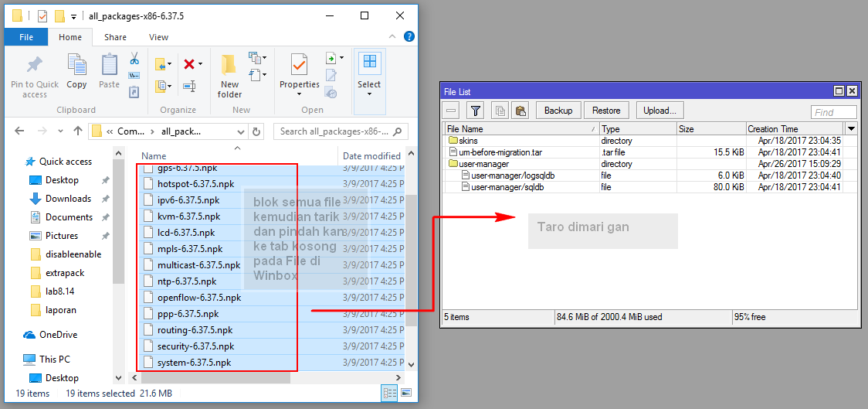This screenshot has height=409, width=868.
Task: Open address bar history dropdown
Action: tap(241, 132)
